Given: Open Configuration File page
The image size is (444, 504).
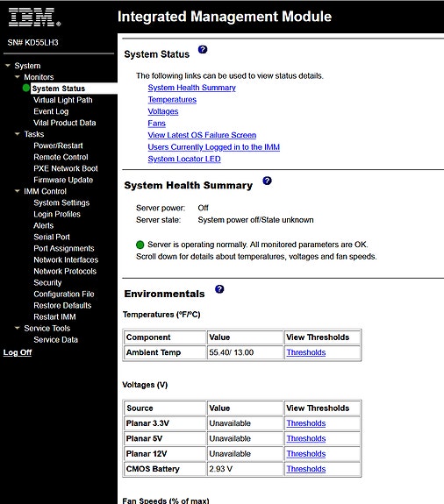Looking at the screenshot, I should coord(64,295).
